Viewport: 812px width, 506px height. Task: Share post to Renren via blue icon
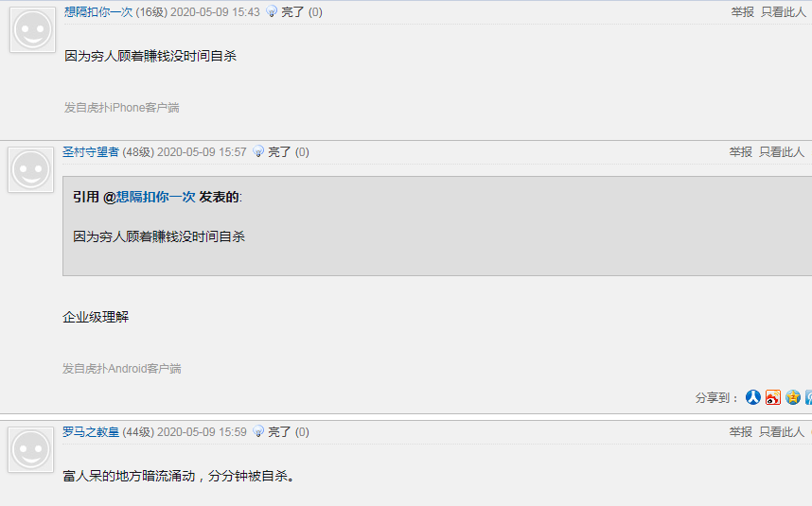pyautogui.click(x=753, y=397)
